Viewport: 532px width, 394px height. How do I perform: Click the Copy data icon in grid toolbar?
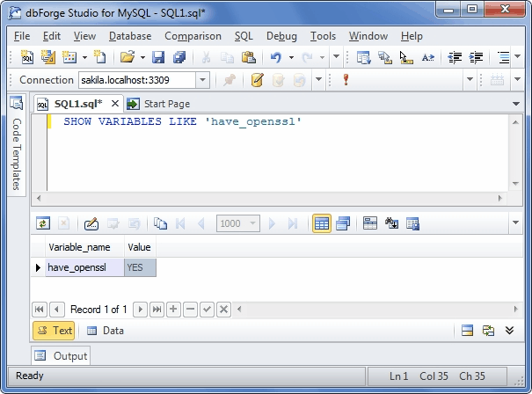160,223
